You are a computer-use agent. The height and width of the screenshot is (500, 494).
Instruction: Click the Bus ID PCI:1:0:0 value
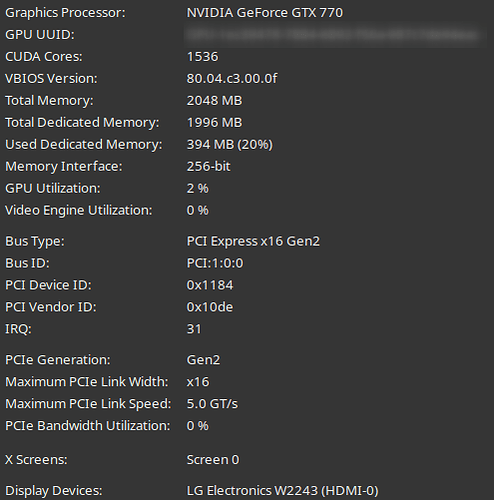tap(215, 263)
